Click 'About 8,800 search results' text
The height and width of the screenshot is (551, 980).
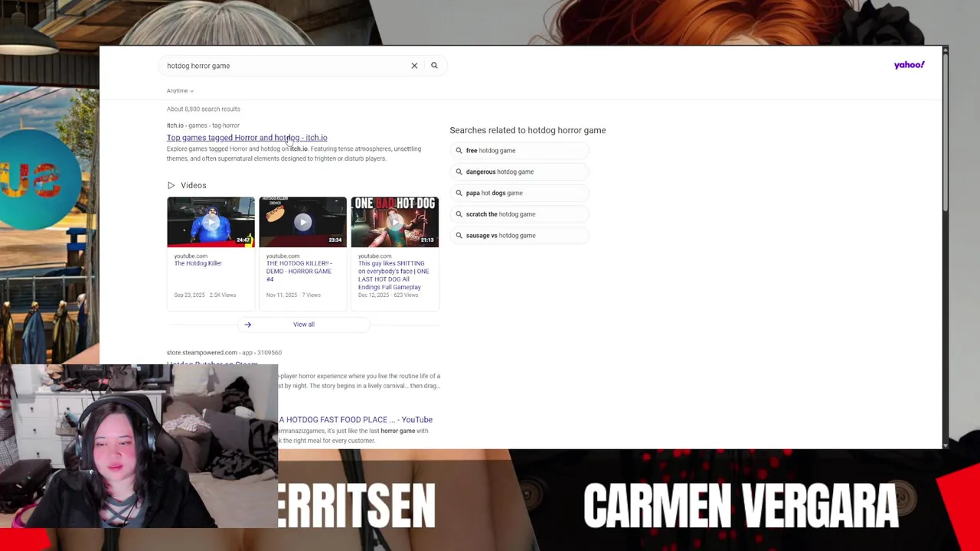203,109
